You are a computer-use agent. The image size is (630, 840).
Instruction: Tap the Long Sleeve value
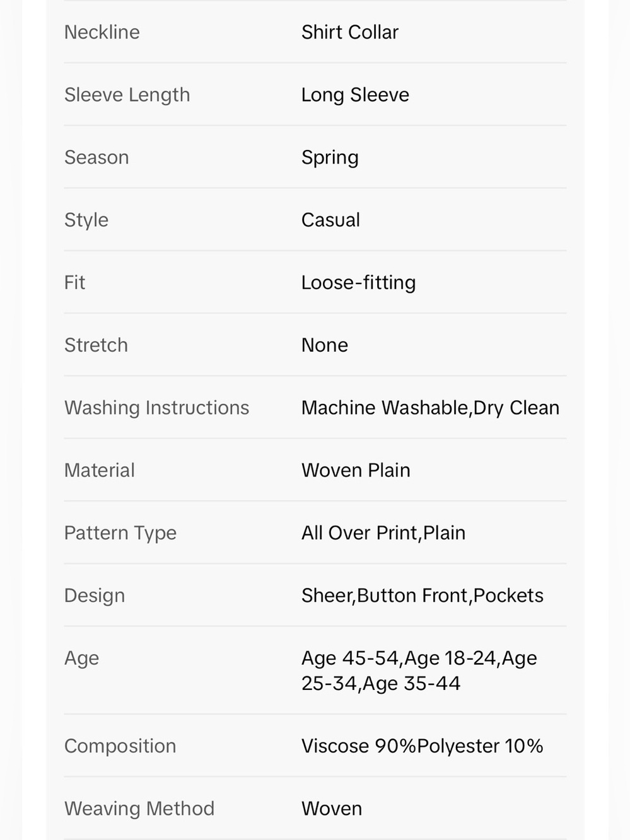tap(355, 95)
